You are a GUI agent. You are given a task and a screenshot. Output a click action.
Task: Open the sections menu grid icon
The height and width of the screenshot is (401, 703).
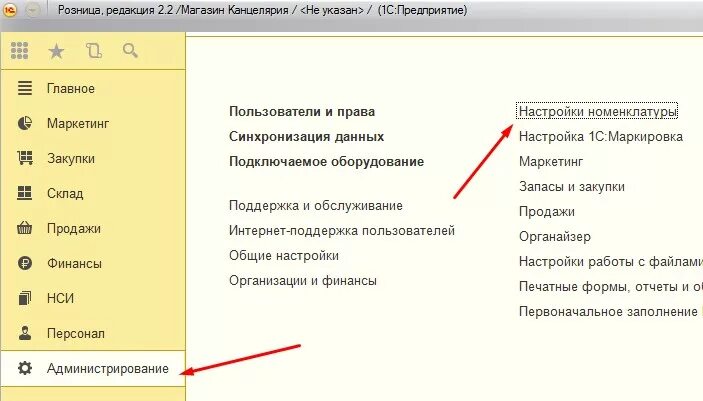click(x=19, y=51)
